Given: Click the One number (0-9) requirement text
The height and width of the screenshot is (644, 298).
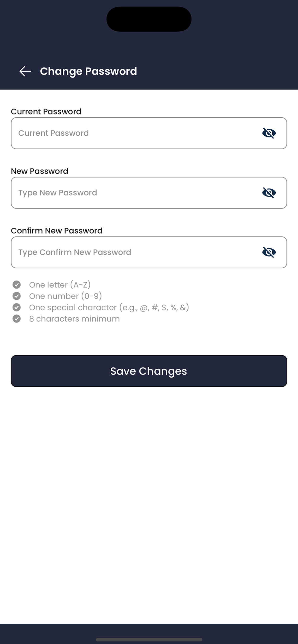Looking at the screenshot, I should 65,296.
